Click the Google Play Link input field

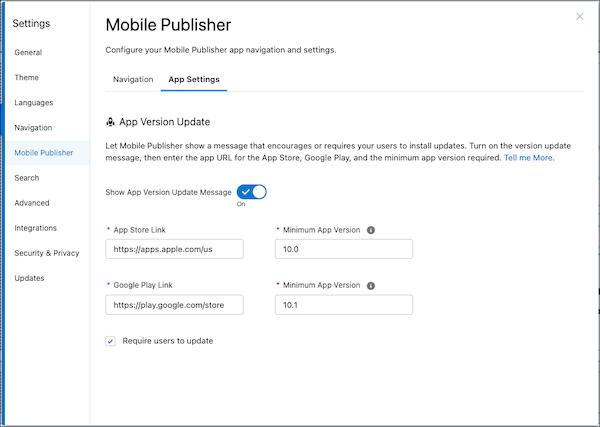(174, 305)
